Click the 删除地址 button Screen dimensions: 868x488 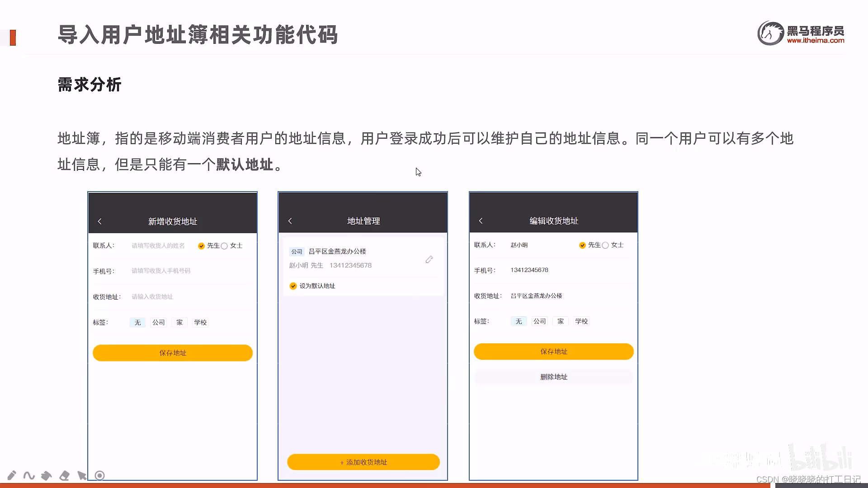[554, 377]
